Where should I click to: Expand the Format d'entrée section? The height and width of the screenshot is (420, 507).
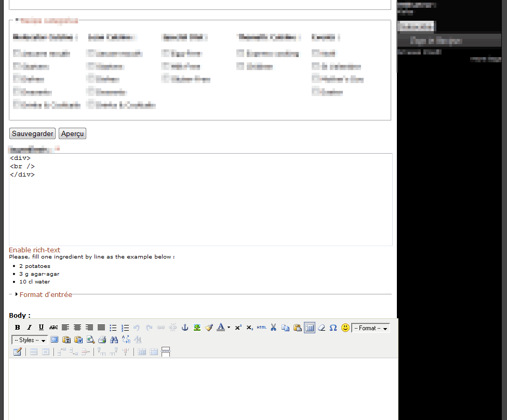pos(45,294)
